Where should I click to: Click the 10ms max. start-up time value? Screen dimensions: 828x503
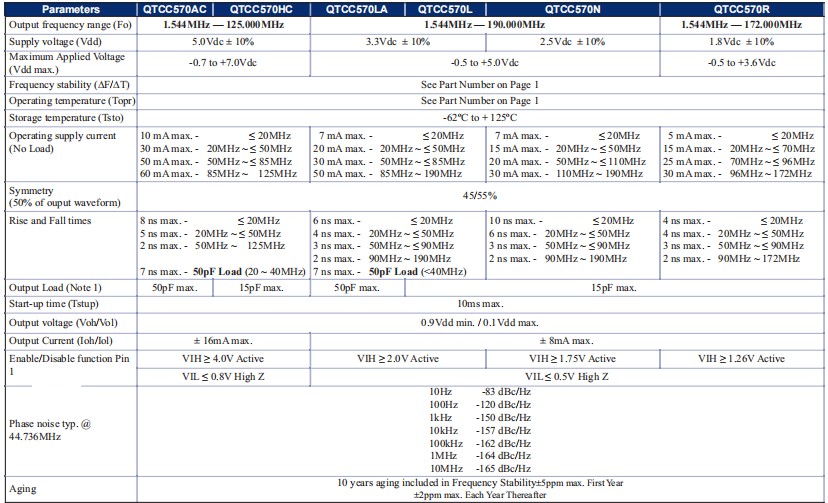coord(481,302)
